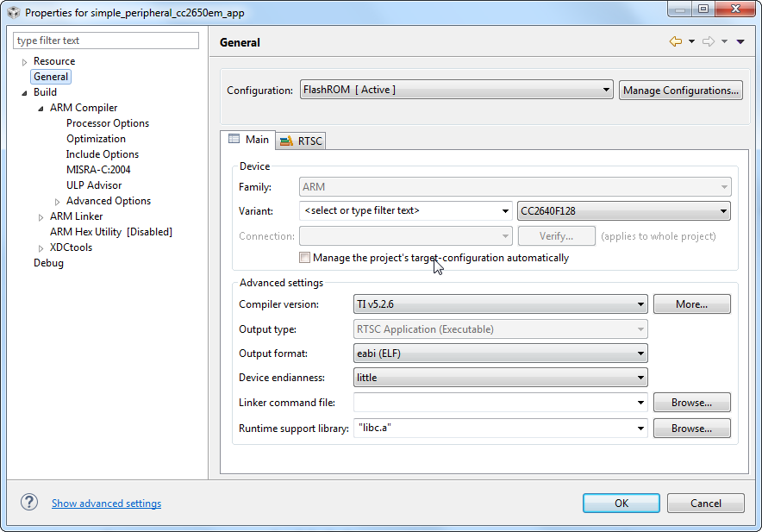762x532 pixels.
Task: Expand the XDCtools tree node
Action: [x=41, y=248]
